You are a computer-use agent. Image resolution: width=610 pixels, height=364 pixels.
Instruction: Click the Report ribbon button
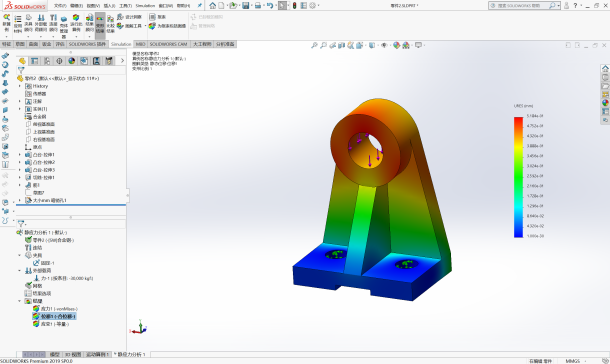pyautogui.click(x=158, y=17)
